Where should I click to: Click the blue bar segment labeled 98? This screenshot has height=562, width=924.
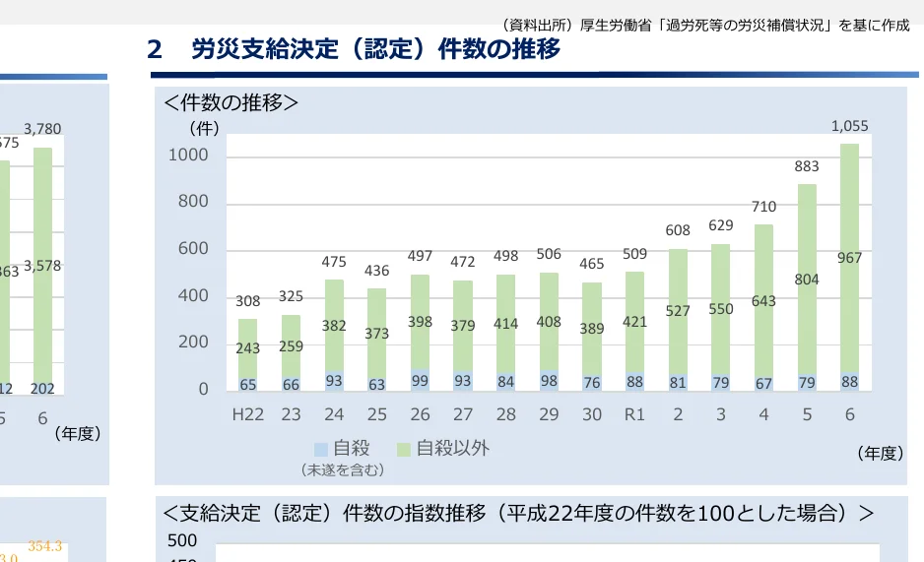click(x=549, y=381)
